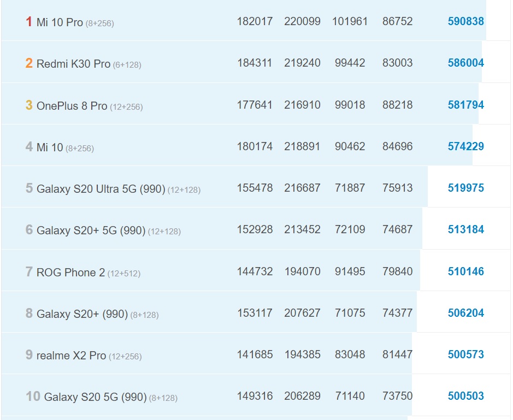Click ROG Phone 2 total score 510146

(x=465, y=271)
